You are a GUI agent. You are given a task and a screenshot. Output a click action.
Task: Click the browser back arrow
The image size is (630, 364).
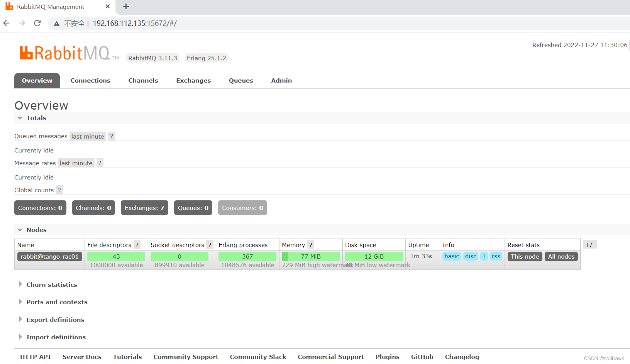tap(7, 23)
